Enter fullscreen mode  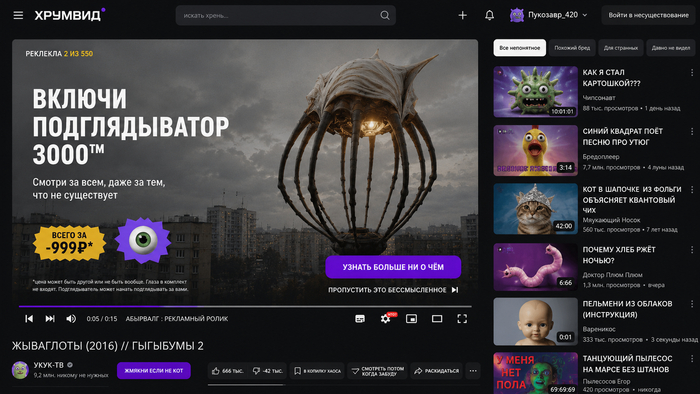click(462, 319)
